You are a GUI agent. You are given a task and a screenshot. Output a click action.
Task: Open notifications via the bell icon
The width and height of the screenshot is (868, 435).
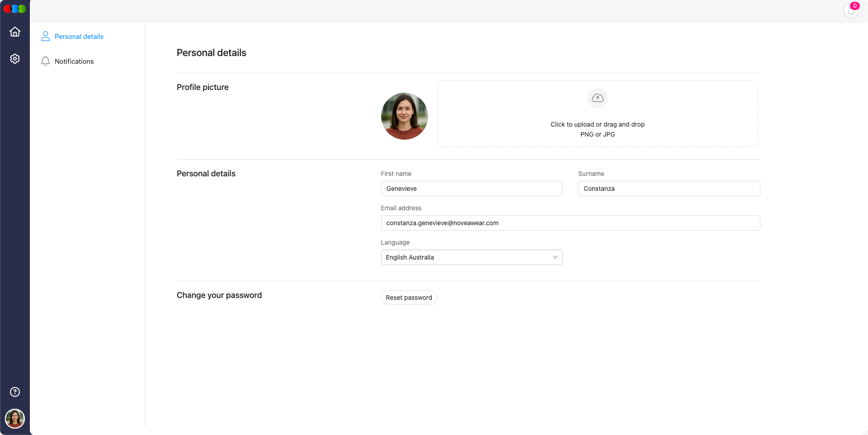pos(851,11)
